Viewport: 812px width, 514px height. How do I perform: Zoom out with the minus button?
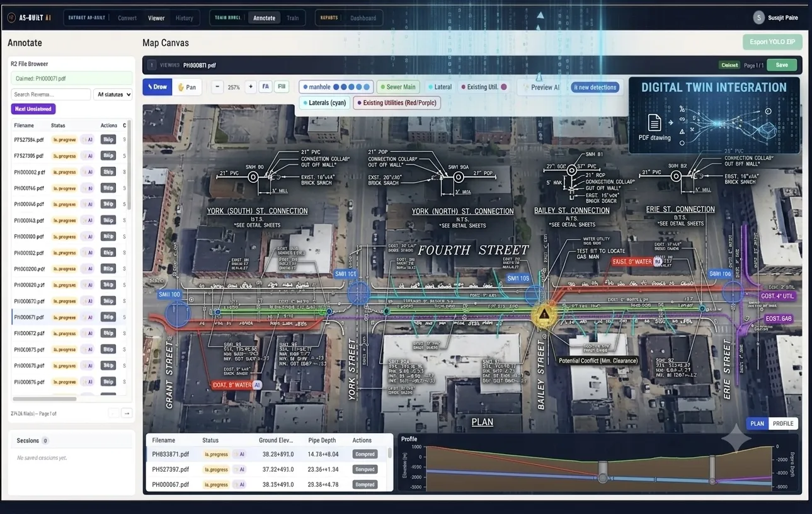click(217, 87)
